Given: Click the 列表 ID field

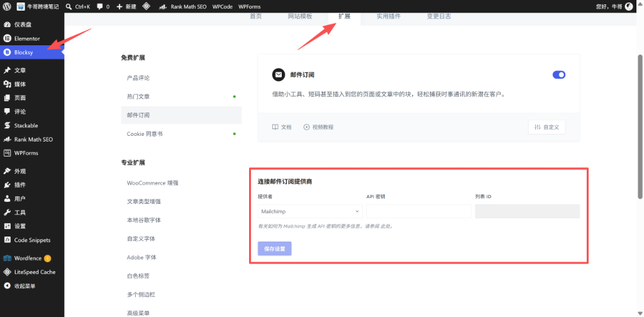Looking at the screenshot, I should point(528,211).
